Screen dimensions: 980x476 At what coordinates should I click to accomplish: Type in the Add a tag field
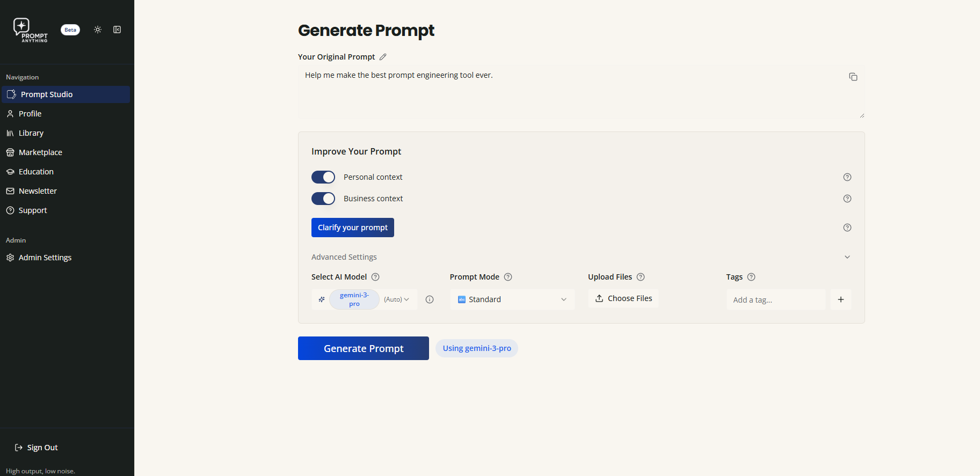pos(775,299)
